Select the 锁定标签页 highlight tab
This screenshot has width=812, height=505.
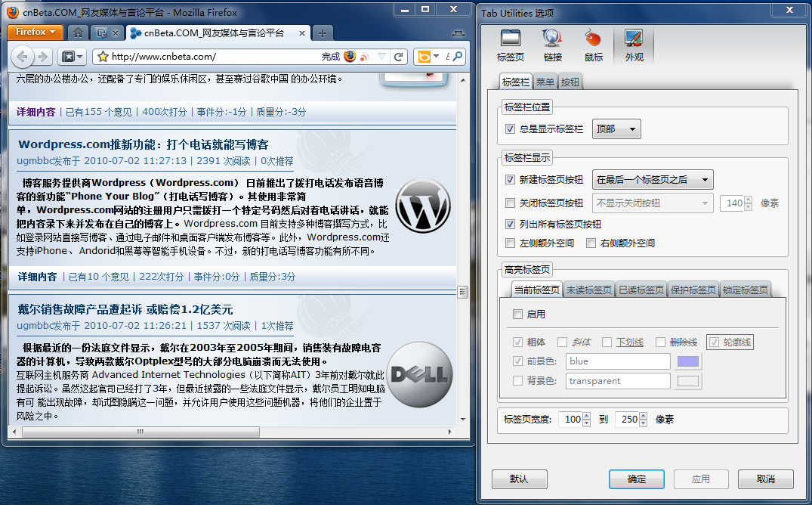(x=746, y=290)
